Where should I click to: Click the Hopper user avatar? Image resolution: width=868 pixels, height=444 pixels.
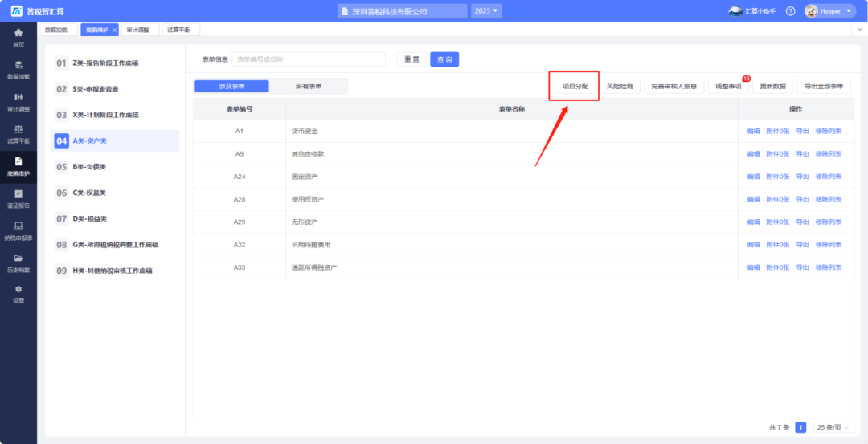click(x=811, y=11)
